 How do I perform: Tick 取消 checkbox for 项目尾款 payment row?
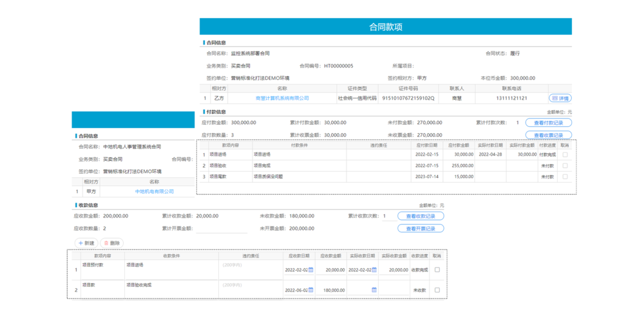click(565, 176)
